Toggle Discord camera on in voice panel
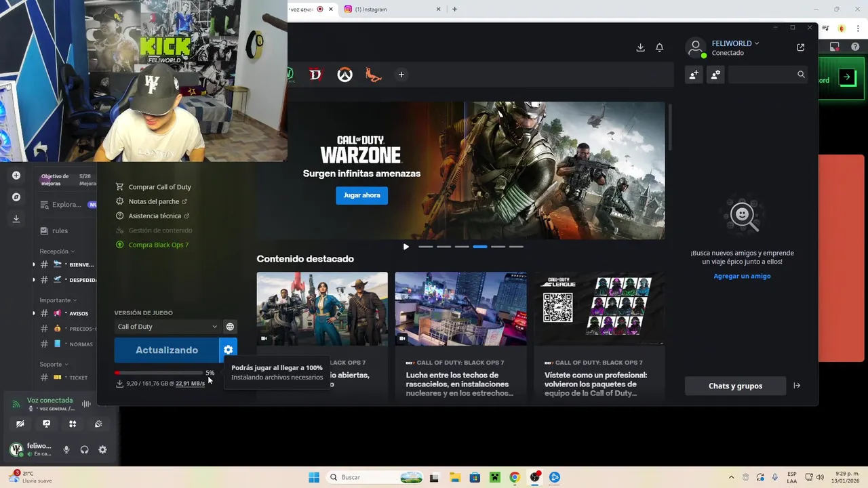Image resolution: width=868 pixels, height=488 pixels. click(20, 424)
